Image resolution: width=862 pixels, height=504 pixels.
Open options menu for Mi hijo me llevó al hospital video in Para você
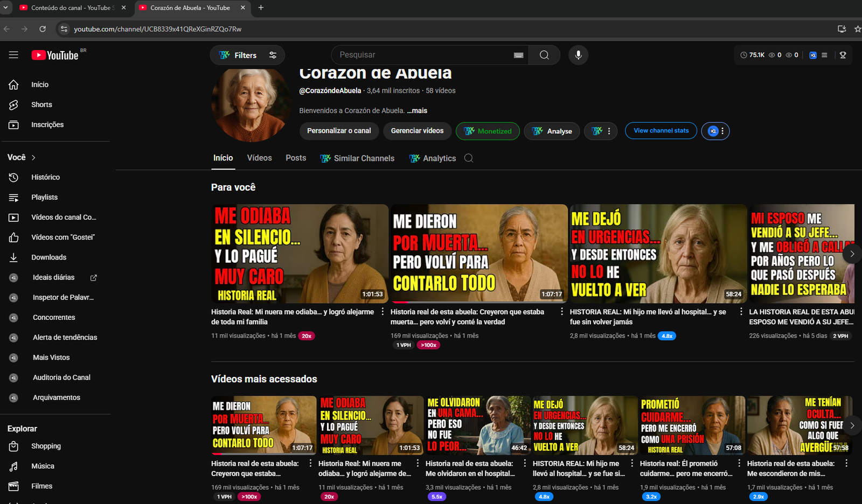click(x=741, y=312)
